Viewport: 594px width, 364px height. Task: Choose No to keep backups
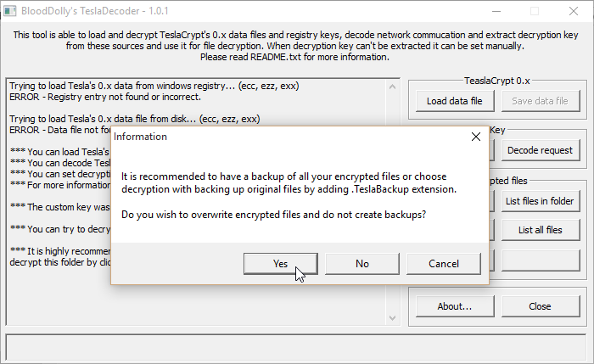(362, 263)
